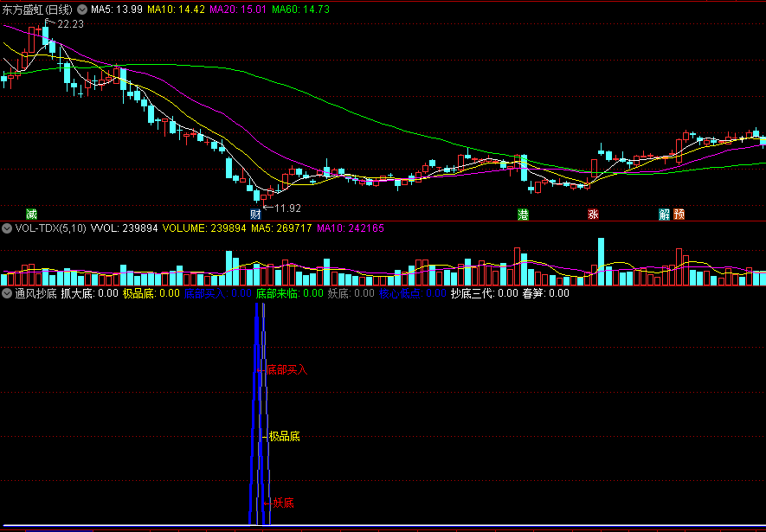766x532 pixels.
Task: Click the 春笋: 0.00 header value
Action: pyautogui.click(x=545, y=293)
